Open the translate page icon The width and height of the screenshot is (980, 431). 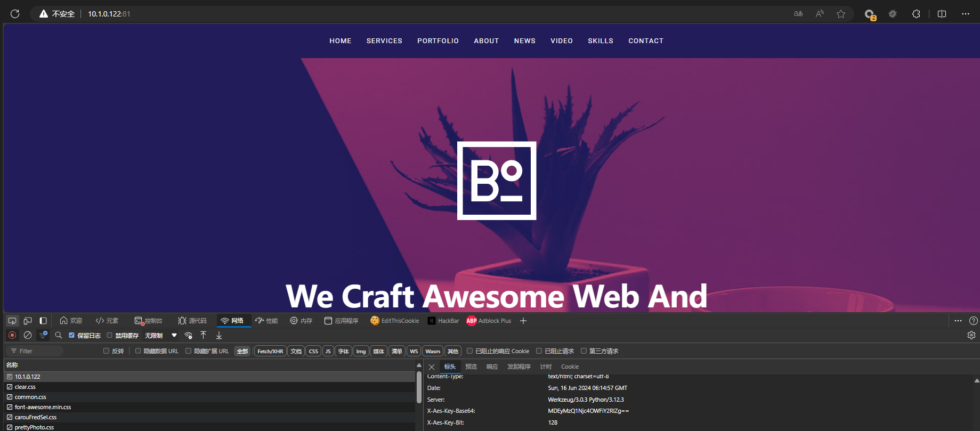click(x=798, y=14)
